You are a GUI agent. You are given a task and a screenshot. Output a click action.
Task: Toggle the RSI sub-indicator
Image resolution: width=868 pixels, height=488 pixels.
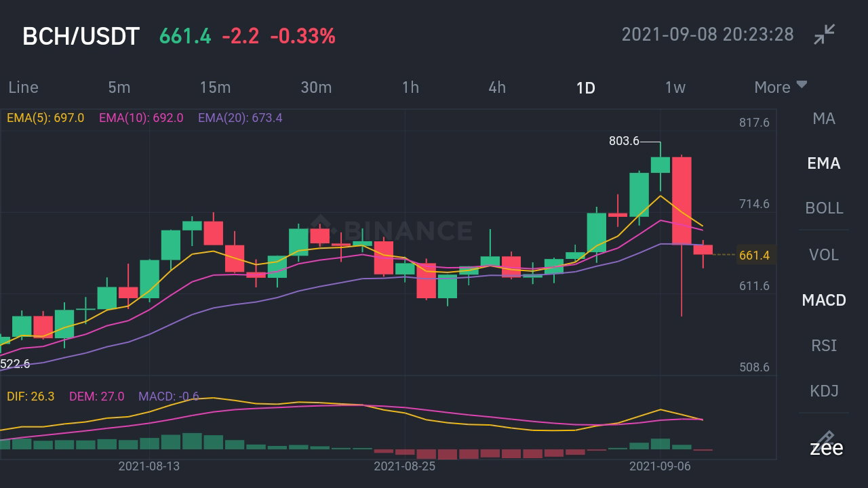click(x=824, y=346)
